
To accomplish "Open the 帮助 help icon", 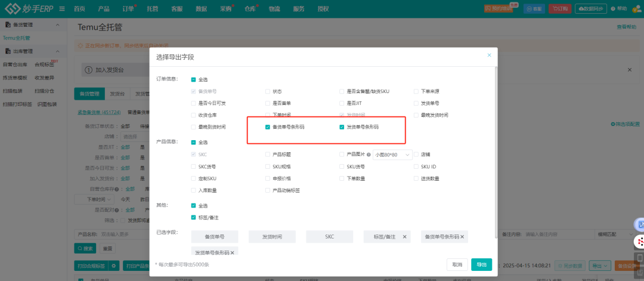I will pos(613,8).
